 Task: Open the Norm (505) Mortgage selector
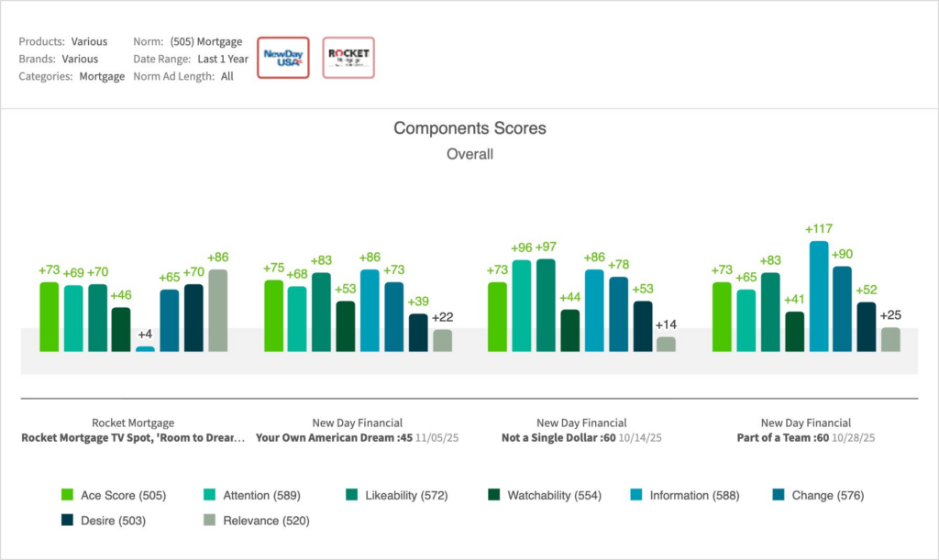205,41
